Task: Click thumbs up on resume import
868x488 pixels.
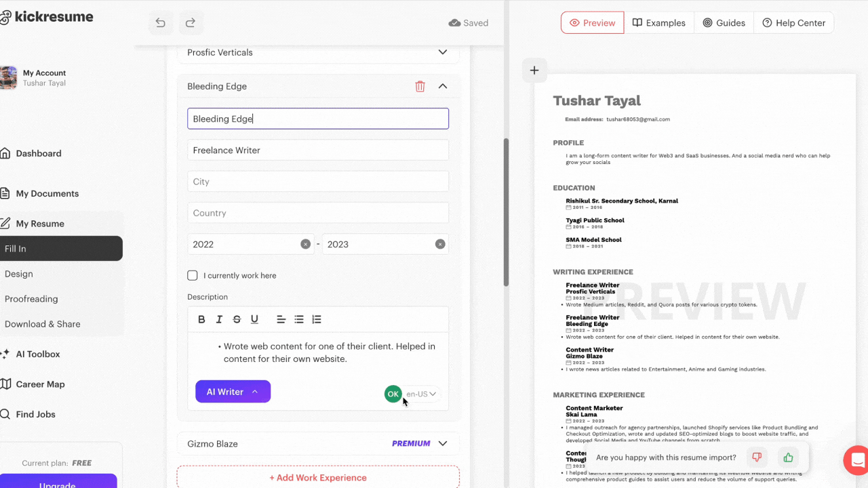Action: tap(788, 457)
